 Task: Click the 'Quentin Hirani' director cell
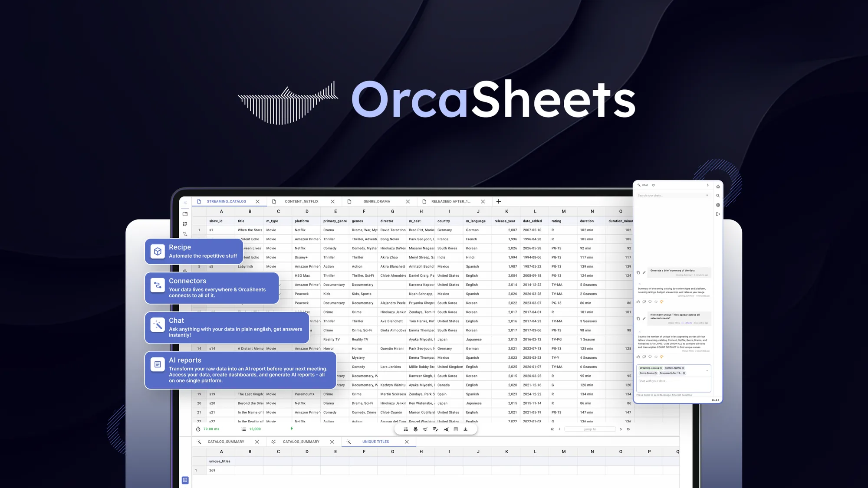[x=392, y=349]
